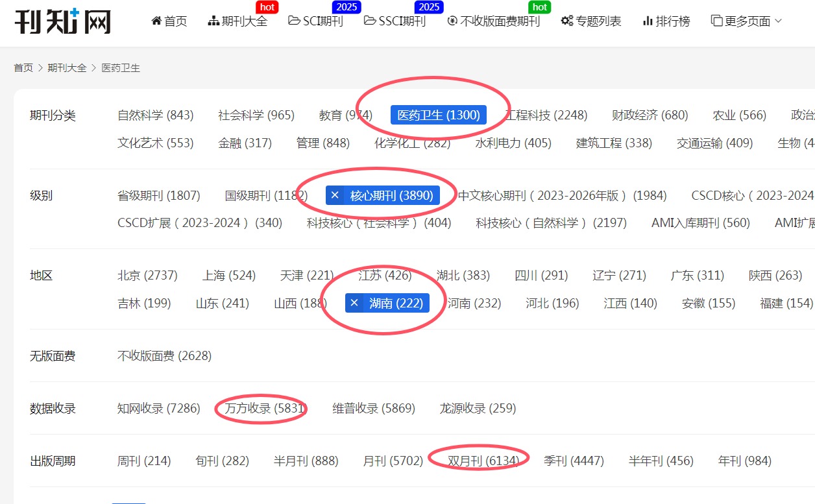This screenshot has height=504, width=815.
Task: Click the bar chart icon beside 排行榜
Action: point(648,21)
